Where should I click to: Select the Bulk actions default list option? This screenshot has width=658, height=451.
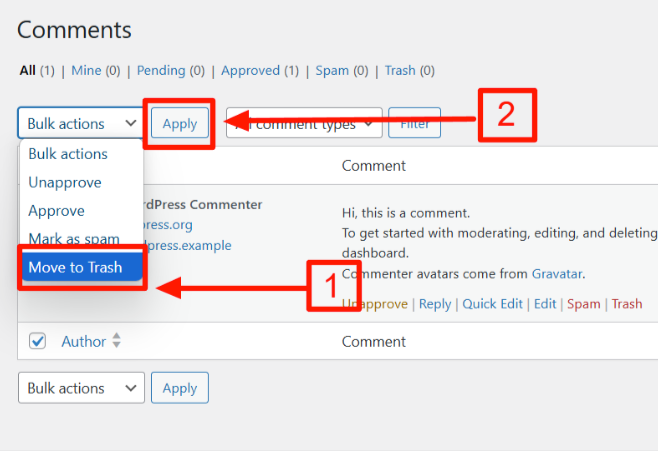click(68, 154)
